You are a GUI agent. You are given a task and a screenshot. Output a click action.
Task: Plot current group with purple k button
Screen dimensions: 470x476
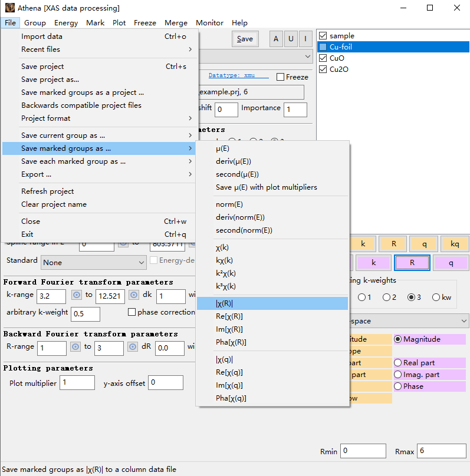(x=374, y=263)
